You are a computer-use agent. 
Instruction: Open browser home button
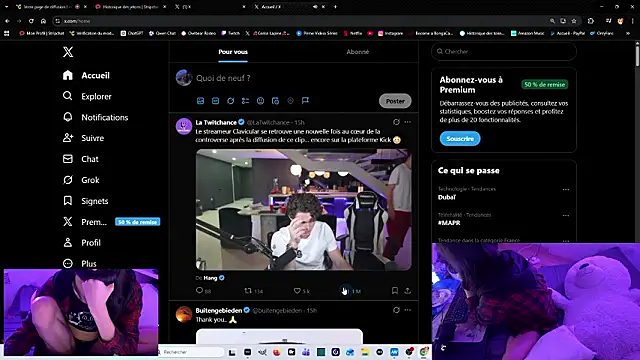point(43,21)
